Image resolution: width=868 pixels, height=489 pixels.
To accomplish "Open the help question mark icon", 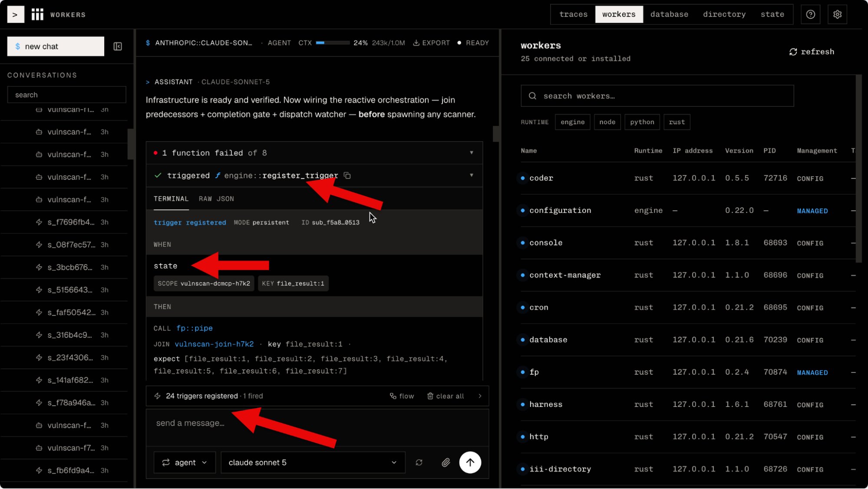I will (x=810, y=14).
